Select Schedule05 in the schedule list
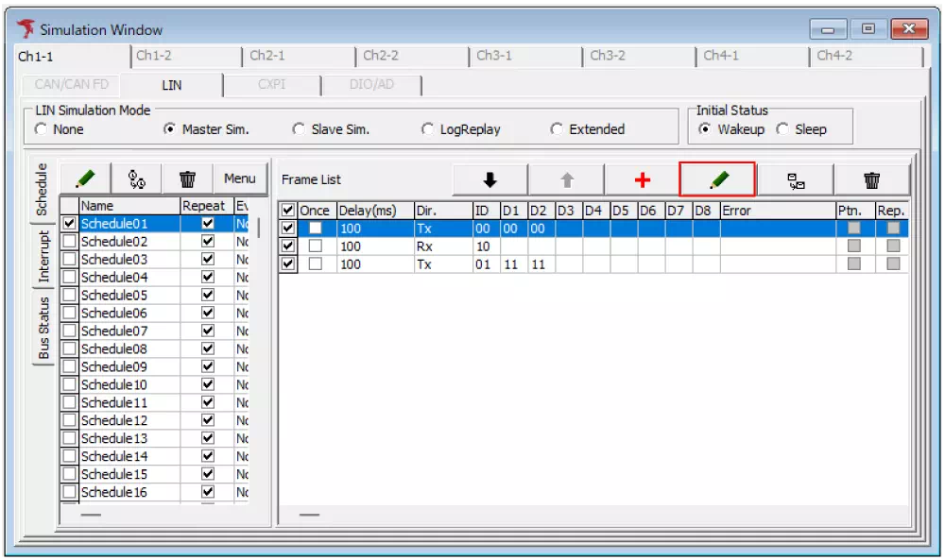945x560 pixels. click(114, 296)
